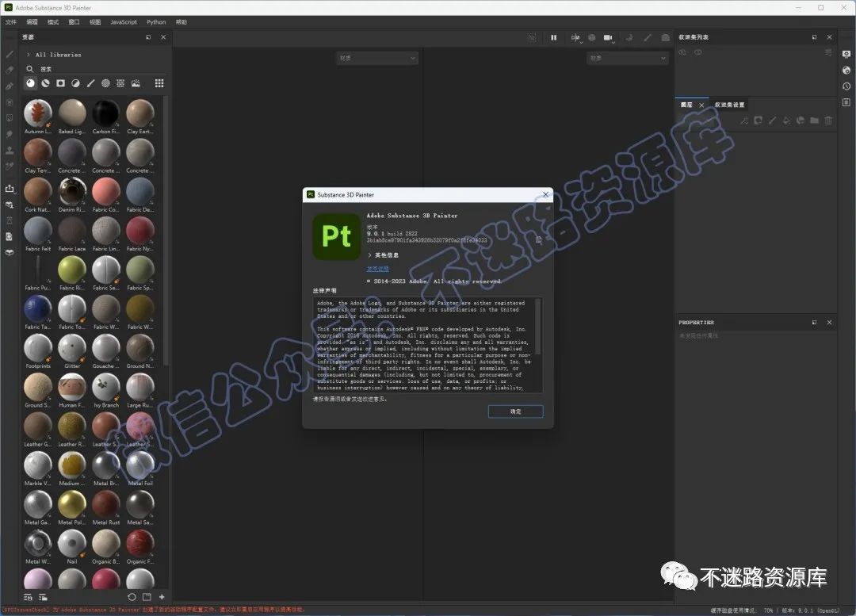Screen dimensions: 856x616
Task: Open the right viewport channel dropdown
Action: 628,58
